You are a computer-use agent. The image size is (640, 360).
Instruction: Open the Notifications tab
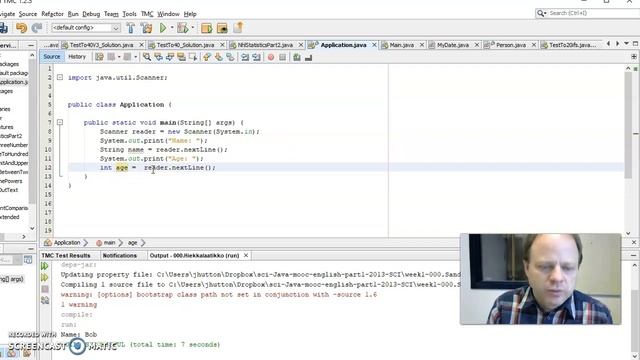[120, 256]
